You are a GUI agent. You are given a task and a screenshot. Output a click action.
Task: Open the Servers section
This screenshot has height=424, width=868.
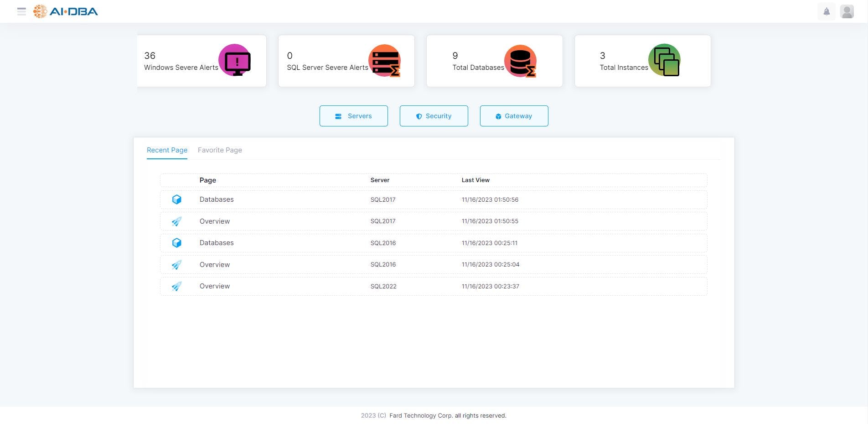(x=353, y=116)
